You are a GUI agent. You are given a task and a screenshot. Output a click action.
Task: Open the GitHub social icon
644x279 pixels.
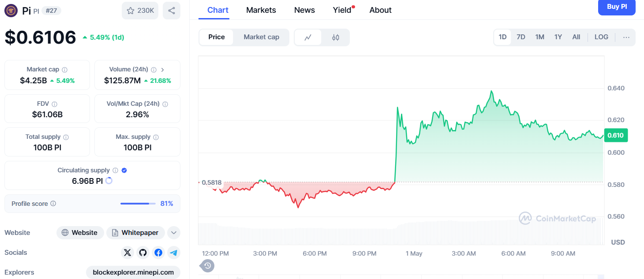coord(143,253)
